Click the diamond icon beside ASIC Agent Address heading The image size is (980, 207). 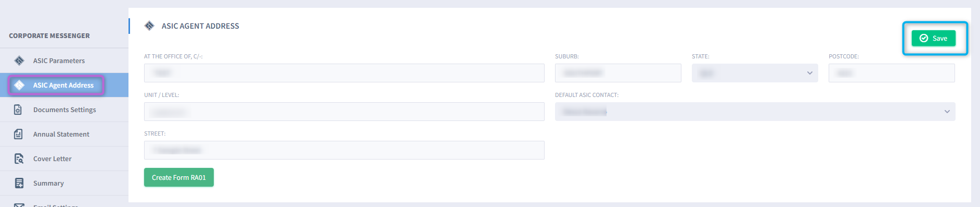click(149, 26)
